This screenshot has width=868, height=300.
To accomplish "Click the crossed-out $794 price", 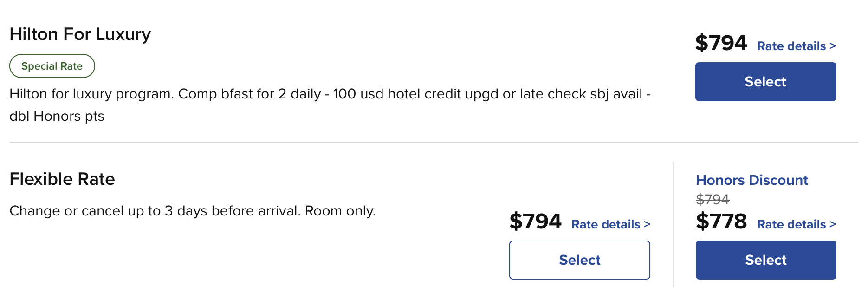I will (713, 199).
